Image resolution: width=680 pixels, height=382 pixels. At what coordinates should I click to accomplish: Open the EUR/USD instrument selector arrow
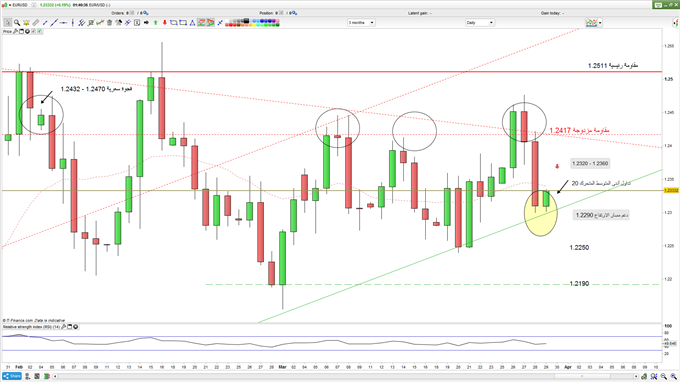(x=10, y=5)
